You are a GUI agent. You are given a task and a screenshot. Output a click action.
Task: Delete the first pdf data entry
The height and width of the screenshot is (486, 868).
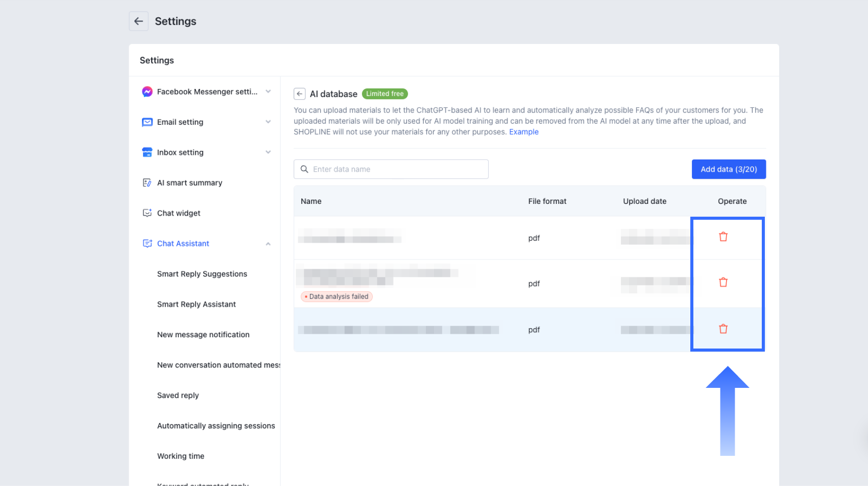[x=723, y=237]
